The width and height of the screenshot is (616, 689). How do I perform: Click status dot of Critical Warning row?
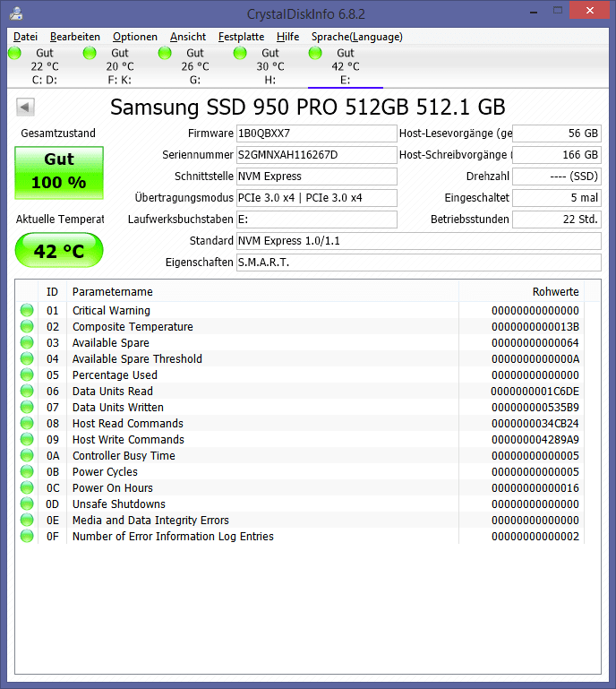(27, 310)
